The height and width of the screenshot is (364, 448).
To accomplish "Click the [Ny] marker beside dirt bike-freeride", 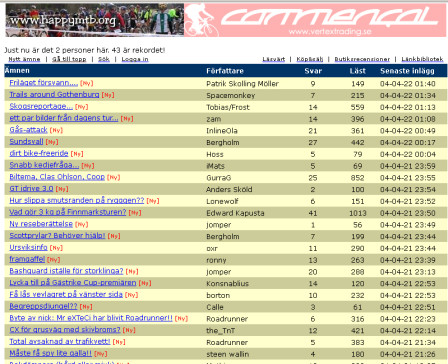I will (x=77, y=154).
